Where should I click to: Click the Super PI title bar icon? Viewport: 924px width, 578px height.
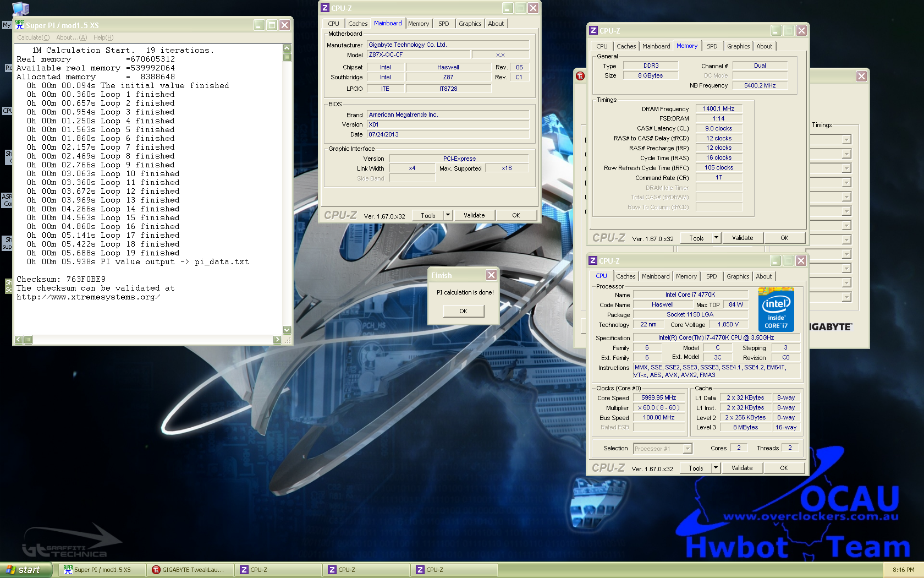pos(20,25)
